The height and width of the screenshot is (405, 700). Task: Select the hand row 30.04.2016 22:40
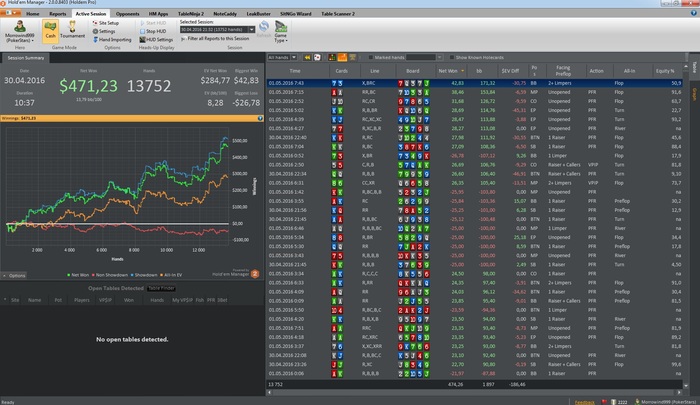click(475, 138)
